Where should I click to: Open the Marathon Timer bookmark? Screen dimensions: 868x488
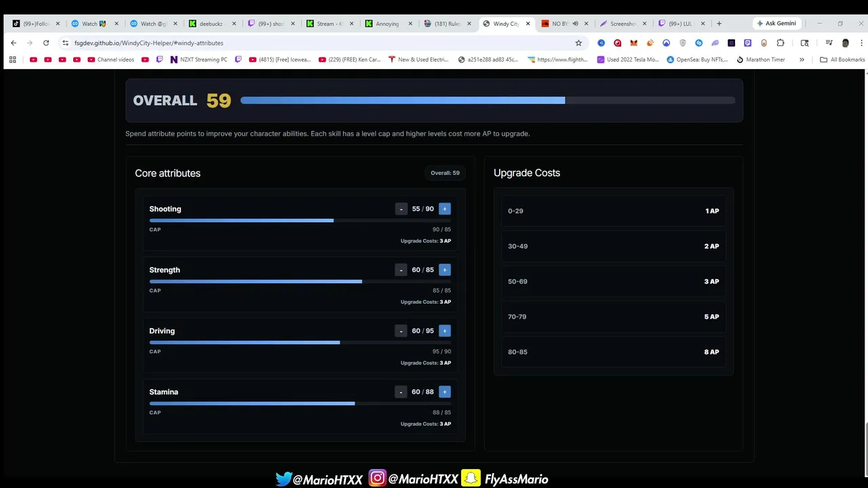pyautogui.click(x=760, y=60)
